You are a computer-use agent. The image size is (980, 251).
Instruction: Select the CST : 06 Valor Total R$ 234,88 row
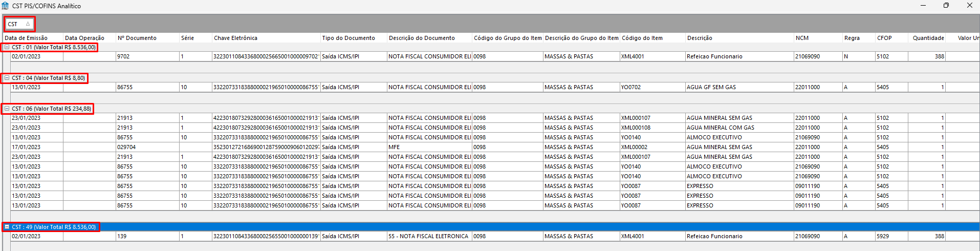(491, 109)
